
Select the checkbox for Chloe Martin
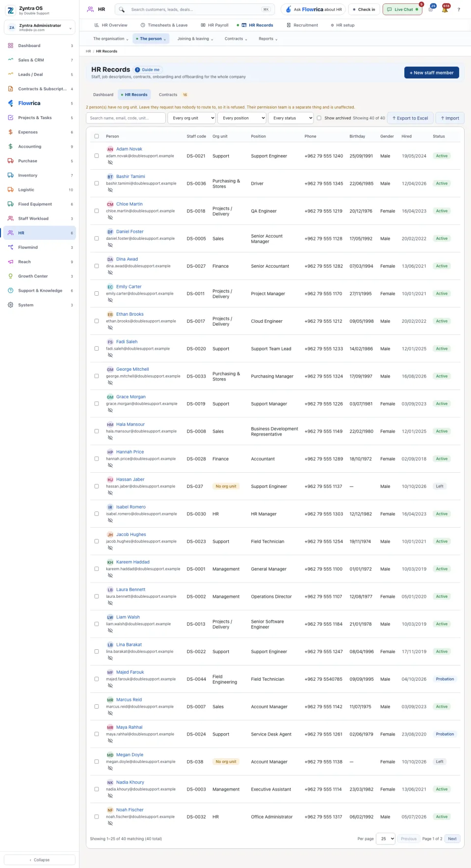click(97, 211)
